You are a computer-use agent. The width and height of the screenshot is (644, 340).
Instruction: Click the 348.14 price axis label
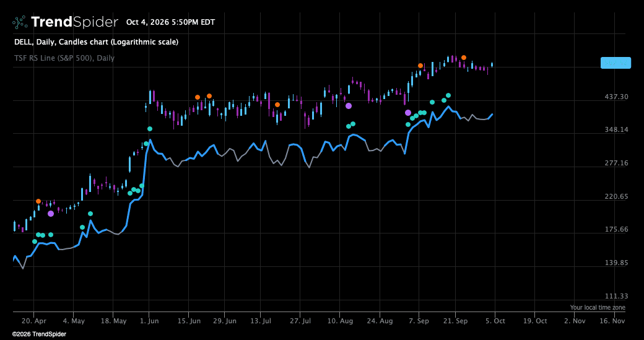tap(617, 130)
